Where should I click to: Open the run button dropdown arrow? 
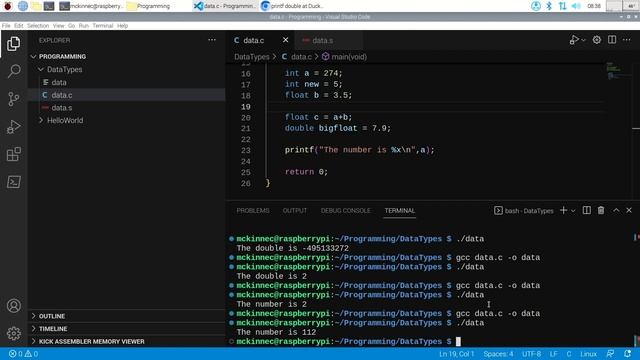tap(584, 40)
